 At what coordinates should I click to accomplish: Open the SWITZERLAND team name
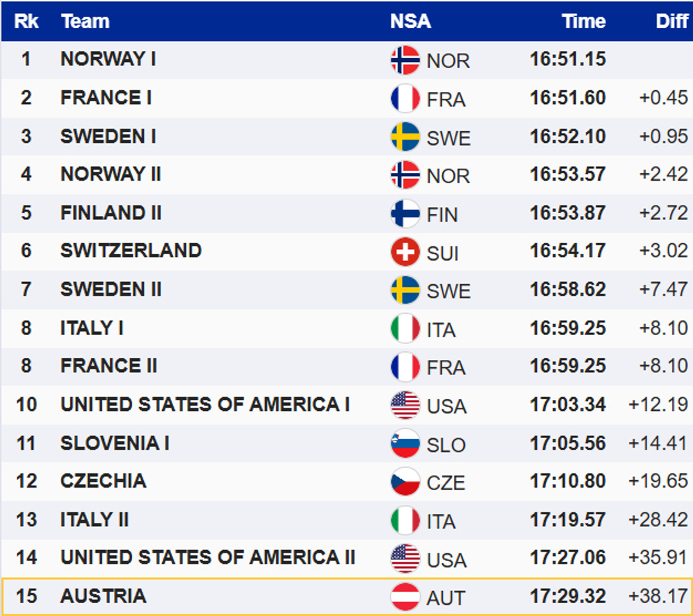click(x=131, y=250)
